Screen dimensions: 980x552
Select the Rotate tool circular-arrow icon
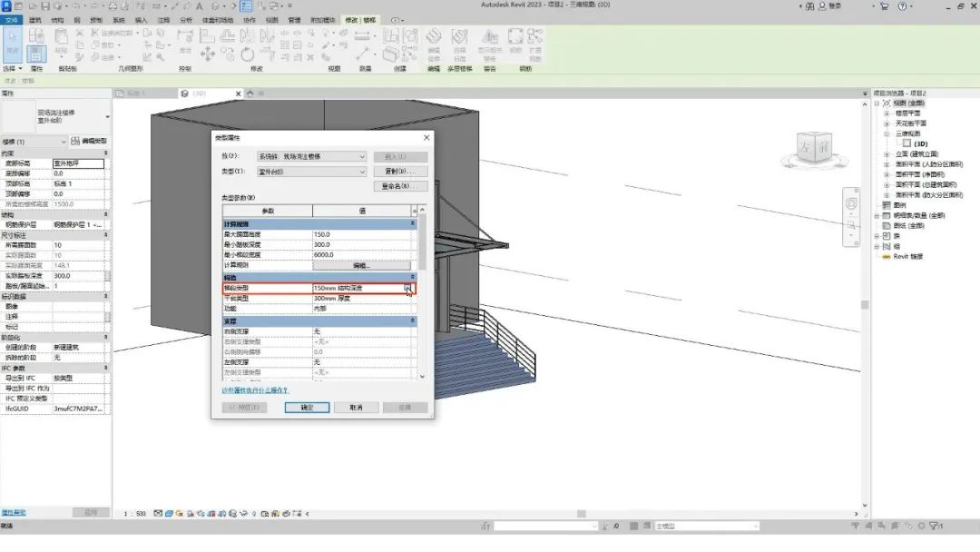pos(248,54)
